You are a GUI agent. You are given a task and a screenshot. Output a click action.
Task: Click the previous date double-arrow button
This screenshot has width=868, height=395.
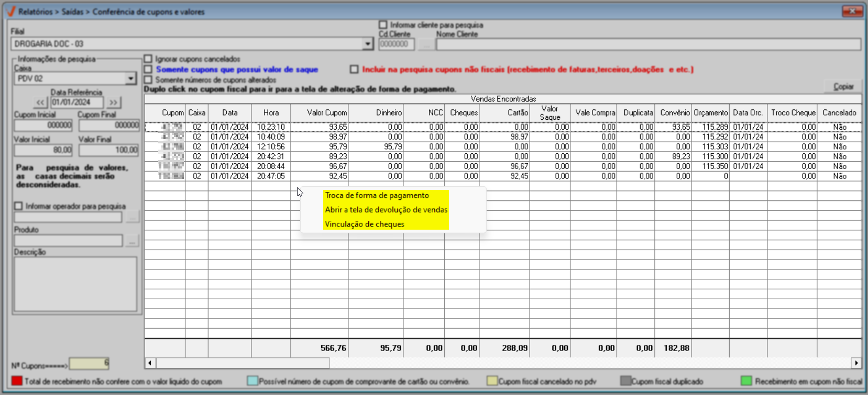(40, 103)
